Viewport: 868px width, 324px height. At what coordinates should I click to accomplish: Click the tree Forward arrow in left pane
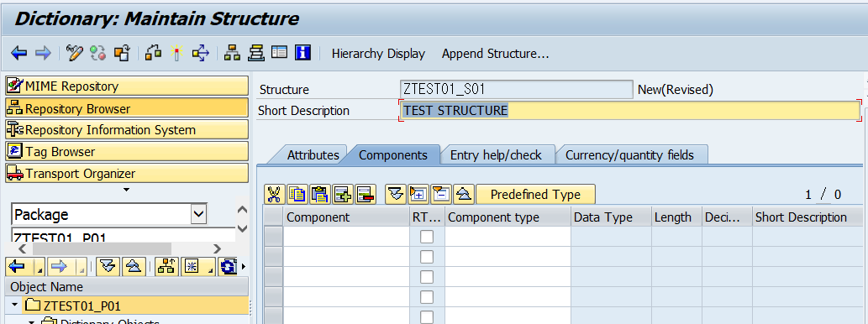59,266
